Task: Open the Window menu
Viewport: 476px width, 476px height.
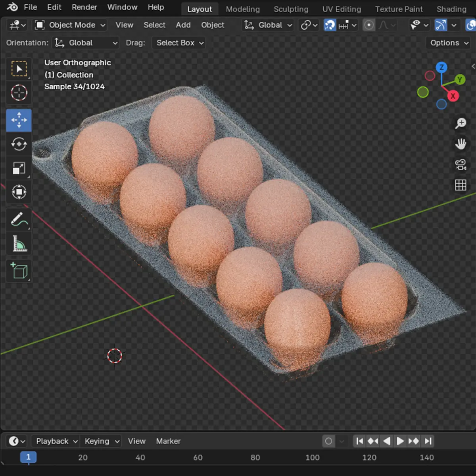Action: click(122, 7)
